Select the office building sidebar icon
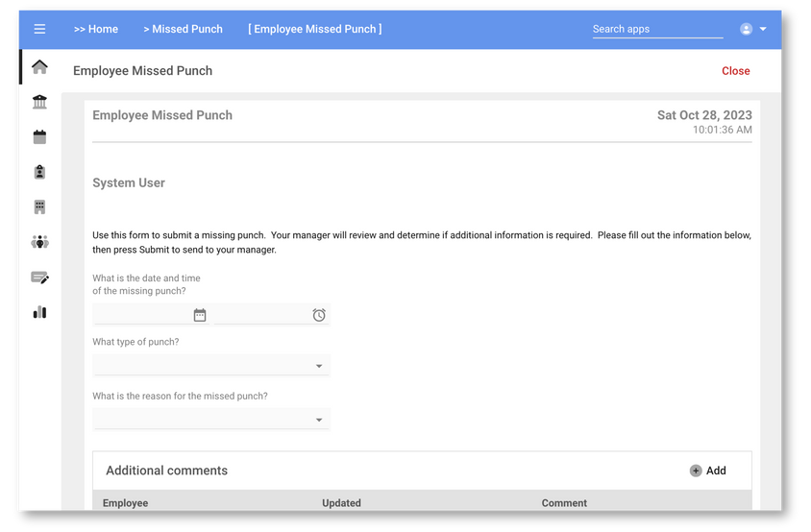Image resolution: width=811 pixels, height=532 pixels. (39, 206)
